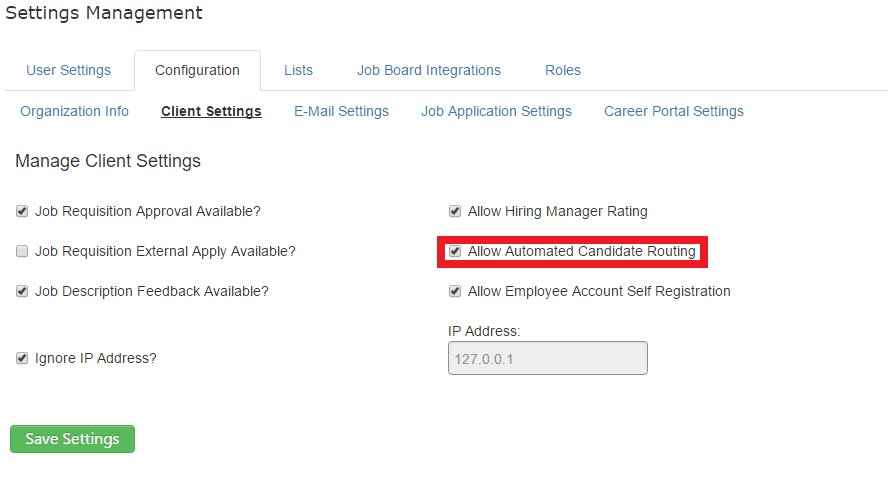Screen dimensions: 888x484
Task: Click the Allow Automated Candidate Routing label
Action: coord(582,251)
